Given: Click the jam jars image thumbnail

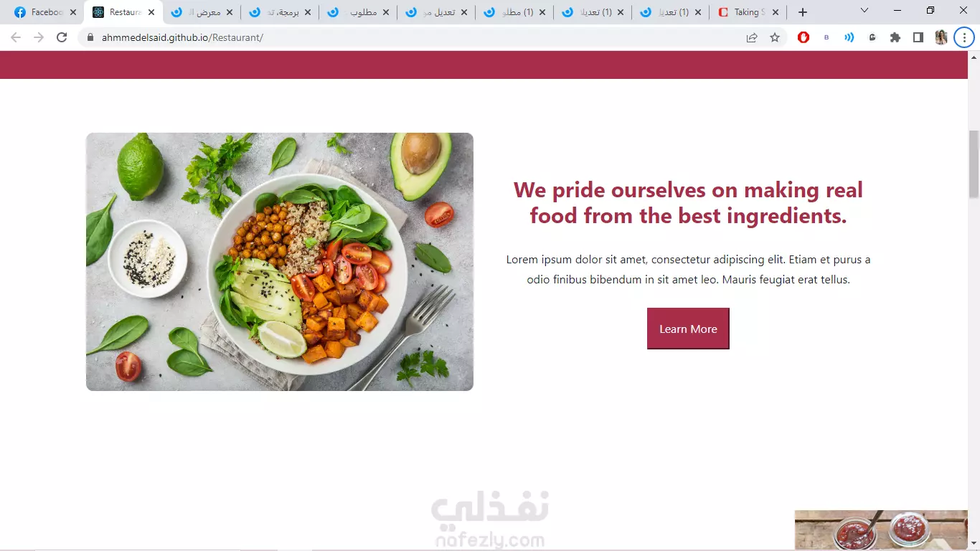Looking at the screenshot, I should (x=881, y=530).
